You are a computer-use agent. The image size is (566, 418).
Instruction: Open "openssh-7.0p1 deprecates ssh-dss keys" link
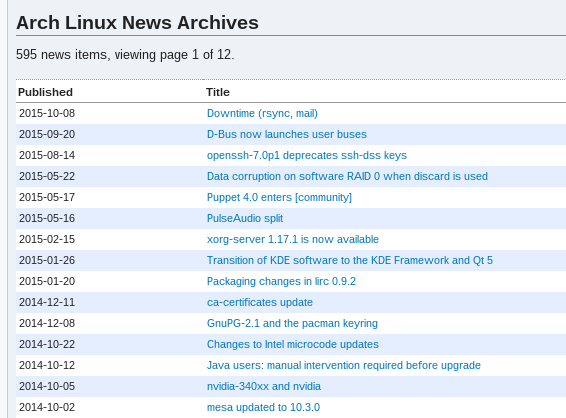[x=306, y=155]
